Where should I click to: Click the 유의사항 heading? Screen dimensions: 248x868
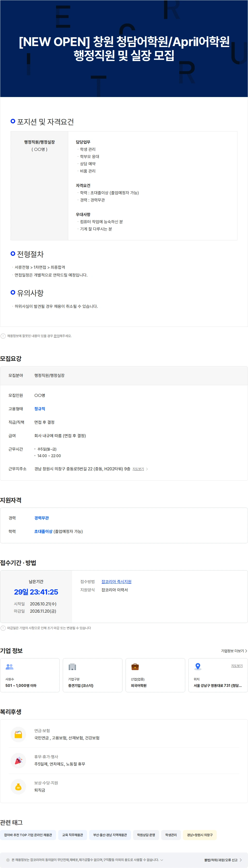coord(30,293)
